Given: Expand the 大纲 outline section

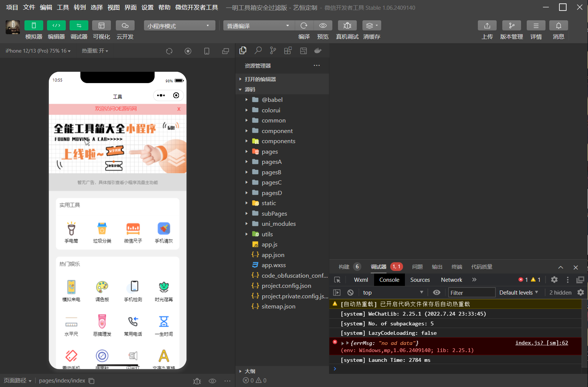Looking at the screenshot, I should [x=282, y=371].
